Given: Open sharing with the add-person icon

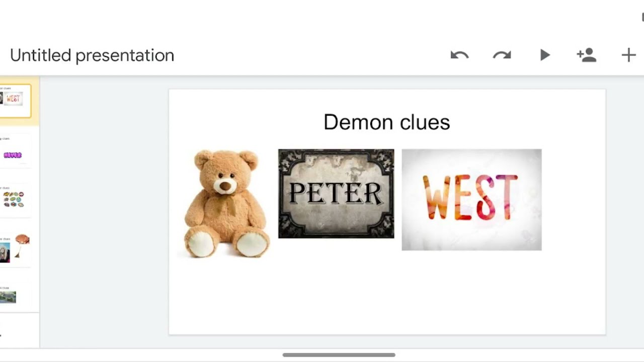Looking at the screenshot, I should tap(586, 55).
